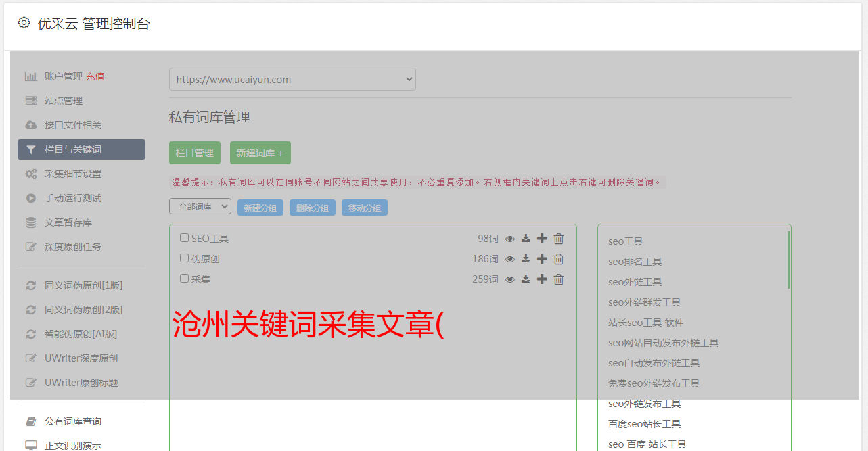Open 公有词库查询 menu item
This screenshot has height=451, width=868.
point(73,421)
